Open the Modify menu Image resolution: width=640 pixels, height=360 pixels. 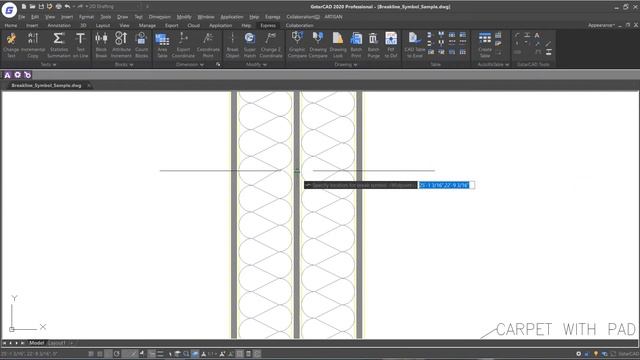point(184,17)
